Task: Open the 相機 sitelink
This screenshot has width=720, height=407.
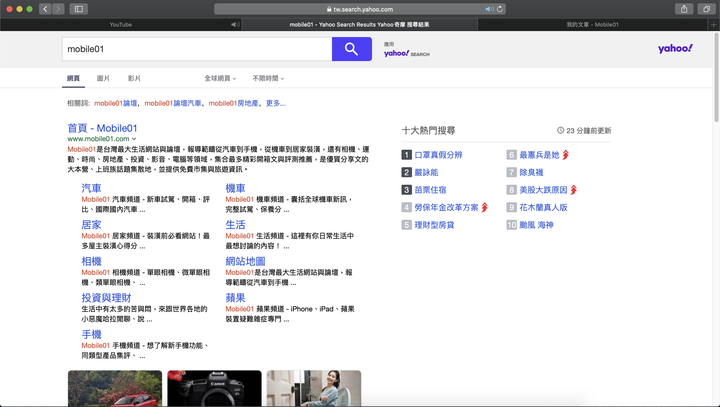Action: [91, 261]
